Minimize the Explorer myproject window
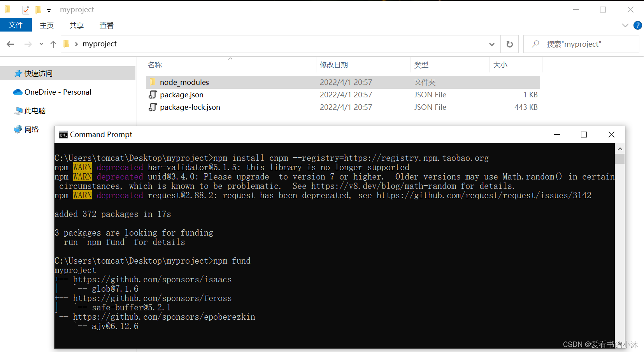This screenshot has height=352, width=644. tap(576, 10)
